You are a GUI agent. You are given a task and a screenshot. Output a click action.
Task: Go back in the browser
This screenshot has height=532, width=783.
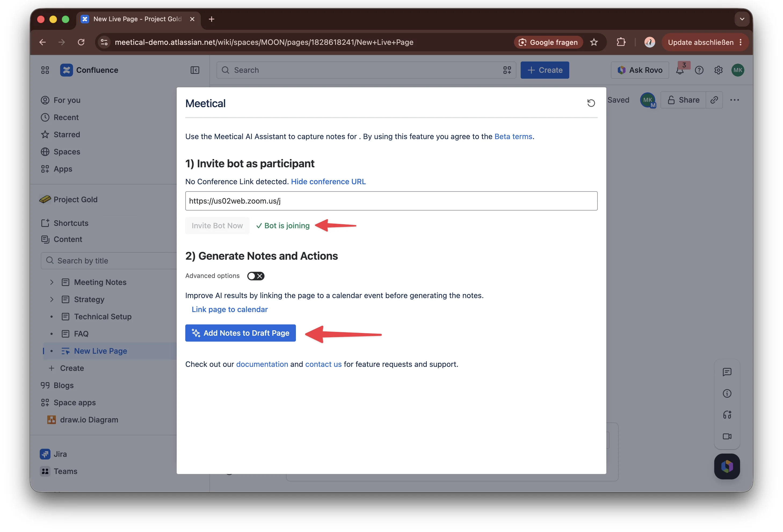[x=43, y=42]
